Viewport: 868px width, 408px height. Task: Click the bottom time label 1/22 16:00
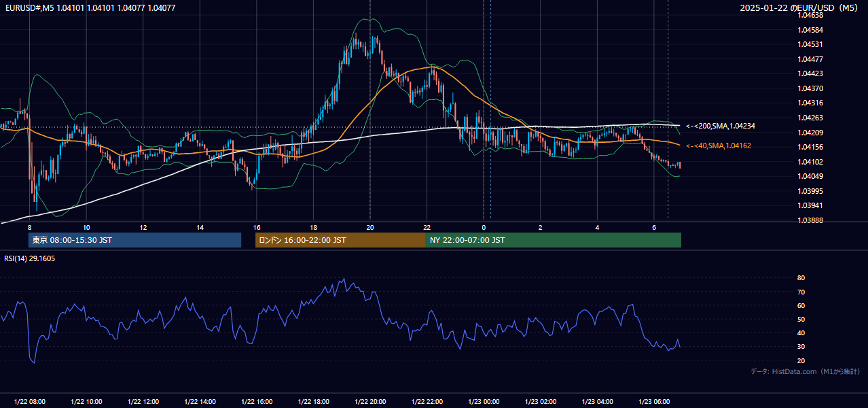[257, 402]
